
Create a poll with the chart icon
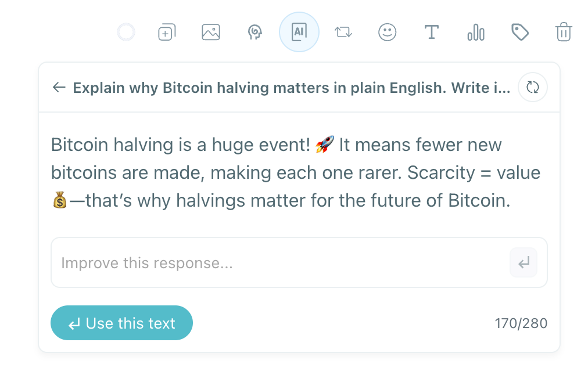[475, 32]
